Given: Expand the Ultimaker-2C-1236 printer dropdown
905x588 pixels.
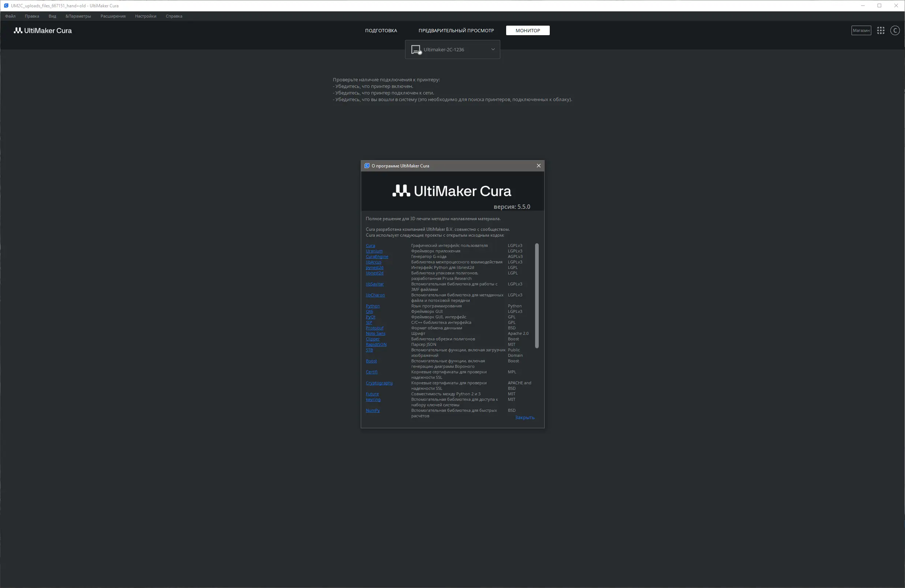Looking at the screenshot, I should coord(493,49).
